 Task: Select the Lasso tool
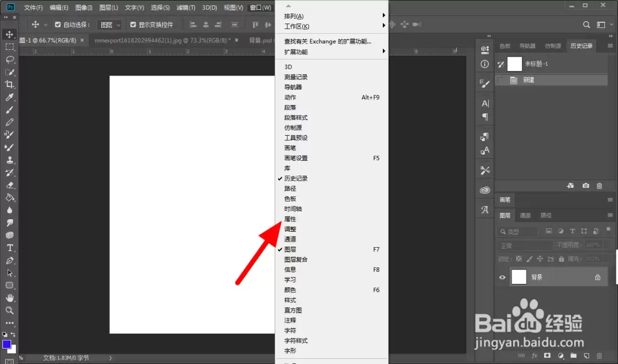(10, 60)
